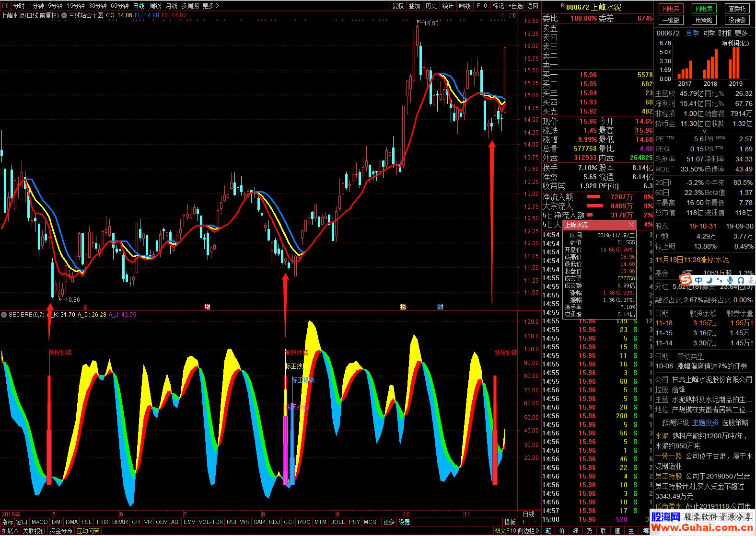Open the 选股策略 link
This screenshot has width=756, height=536.
tap(735, 422)
